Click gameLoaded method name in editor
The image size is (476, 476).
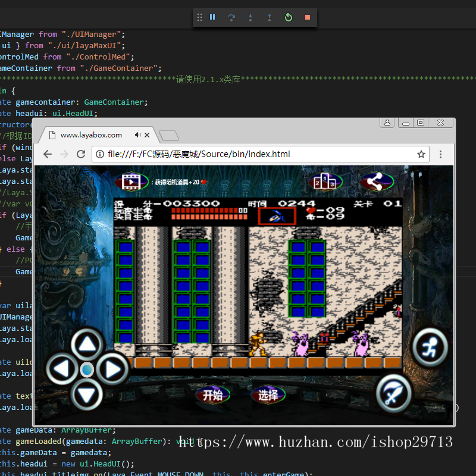[x=38, y=441]
